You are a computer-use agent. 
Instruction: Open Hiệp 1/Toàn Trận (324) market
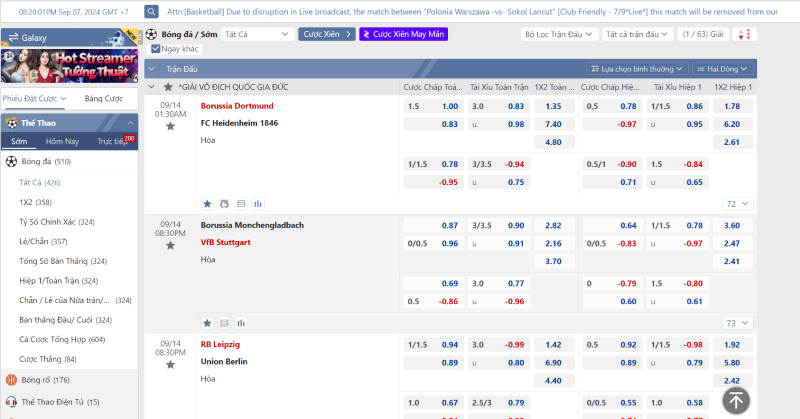[x=58, y=281]
